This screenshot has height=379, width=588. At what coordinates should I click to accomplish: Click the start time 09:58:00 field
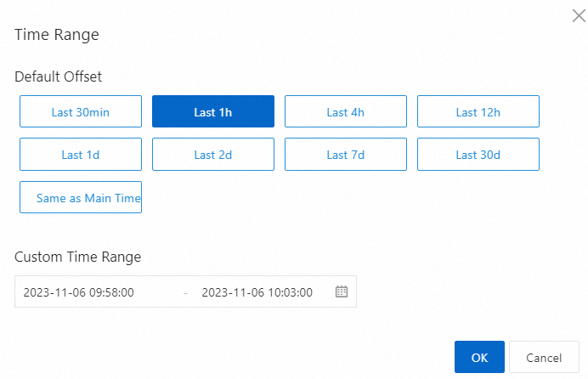click(78, 292)
